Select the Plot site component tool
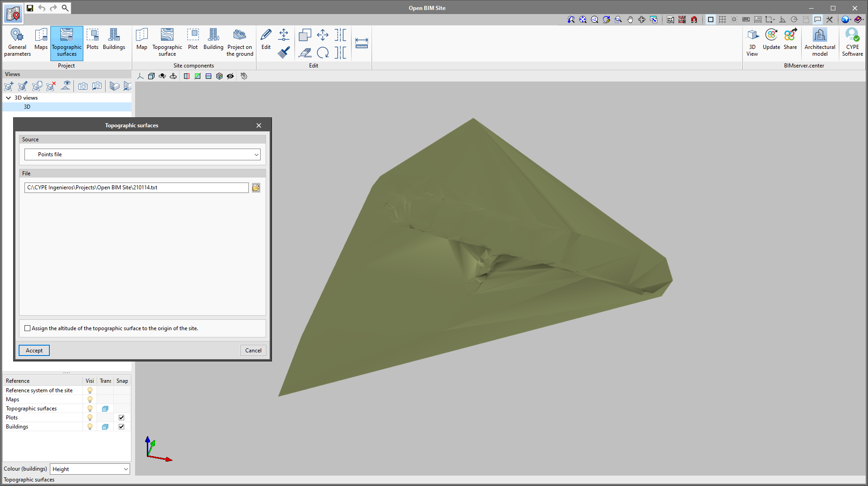The height and width of the screenshot is (486, 868). [193, 39]
